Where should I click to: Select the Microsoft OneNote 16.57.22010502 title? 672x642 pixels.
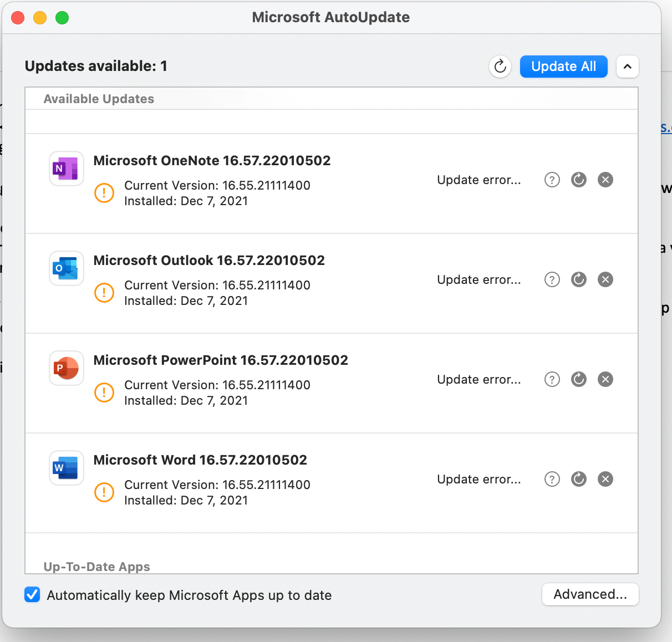pos(212,161)
